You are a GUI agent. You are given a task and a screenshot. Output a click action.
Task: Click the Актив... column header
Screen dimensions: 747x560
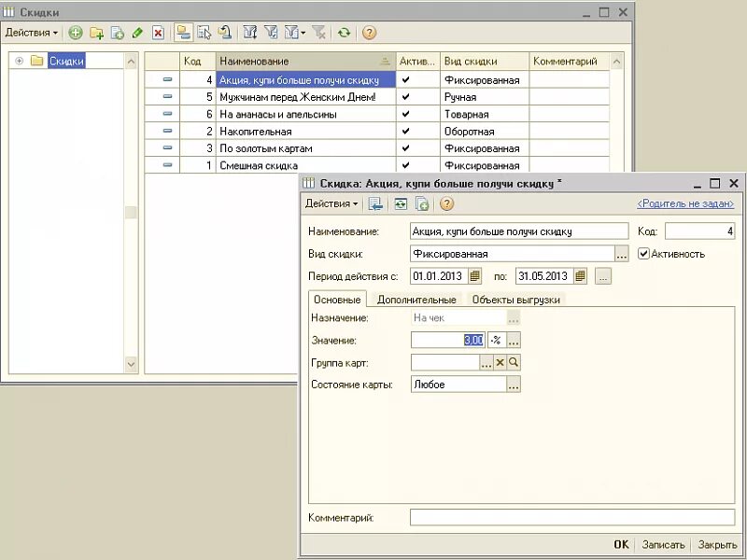[x=417, y=62]
